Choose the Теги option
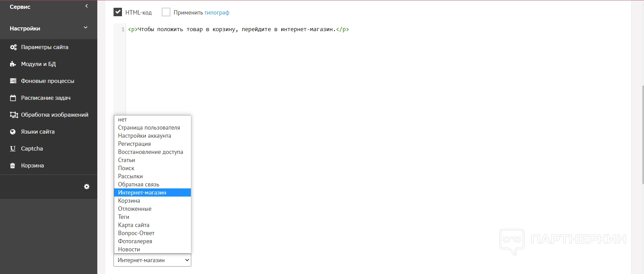The image size is (644, 274). [152, 217]
